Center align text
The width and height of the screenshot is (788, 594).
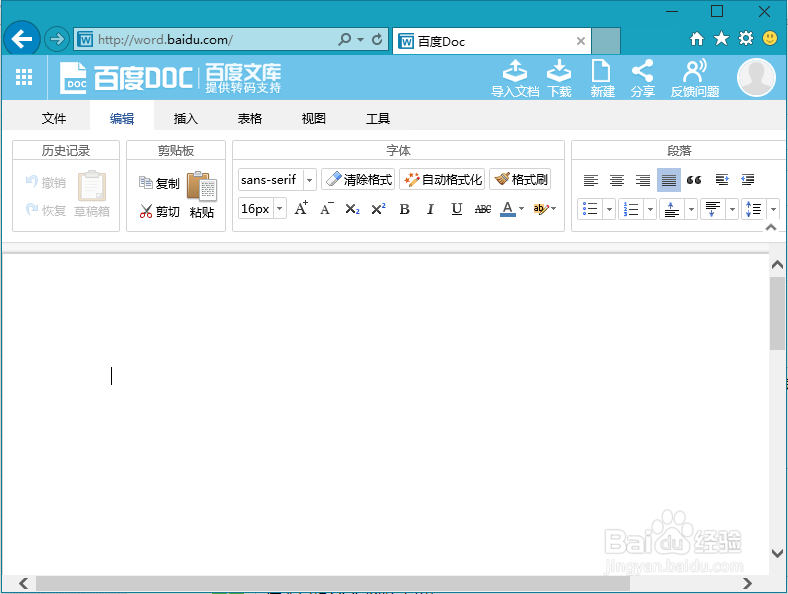[617, 180]
